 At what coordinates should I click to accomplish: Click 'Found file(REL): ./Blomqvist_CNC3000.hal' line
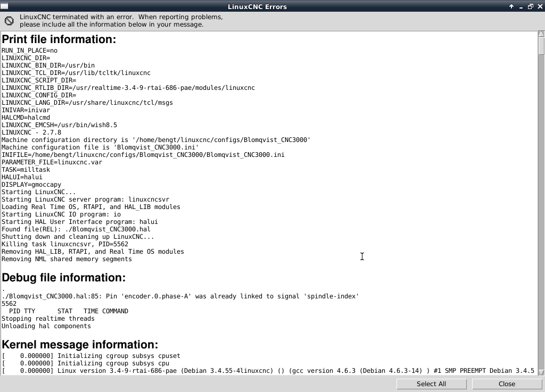coord(76,229)
